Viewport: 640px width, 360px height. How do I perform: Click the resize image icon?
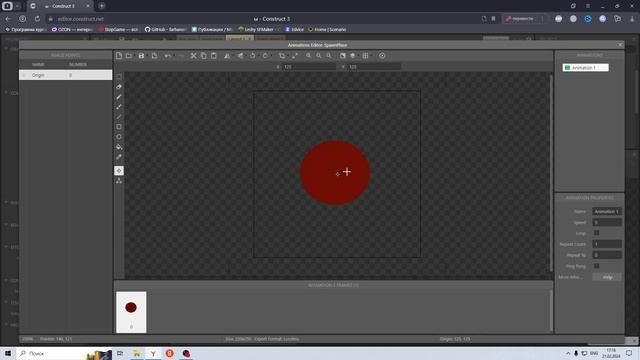(295, 56)
